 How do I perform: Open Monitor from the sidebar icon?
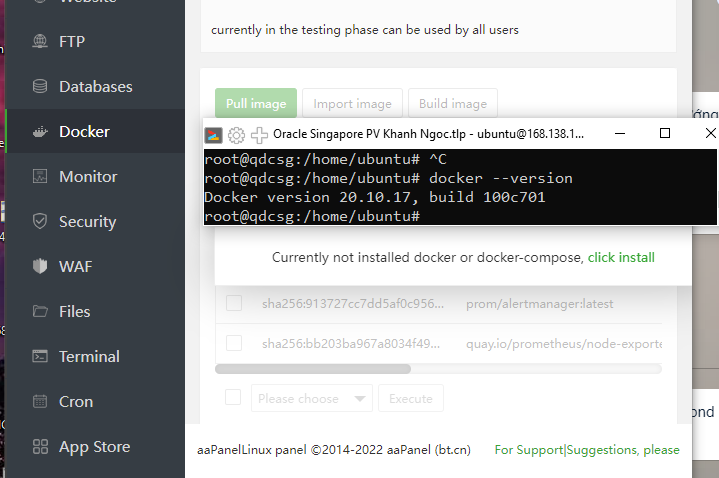(41, 177)
